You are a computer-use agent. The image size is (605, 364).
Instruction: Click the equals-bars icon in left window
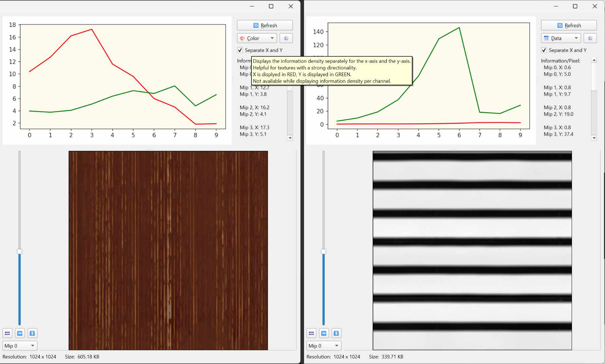[7, 333]
